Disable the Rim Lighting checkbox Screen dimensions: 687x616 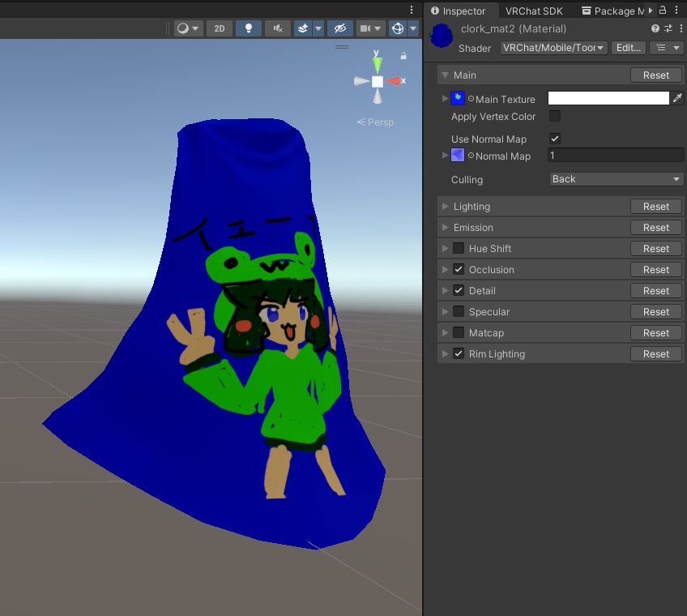tap(459, 353)
